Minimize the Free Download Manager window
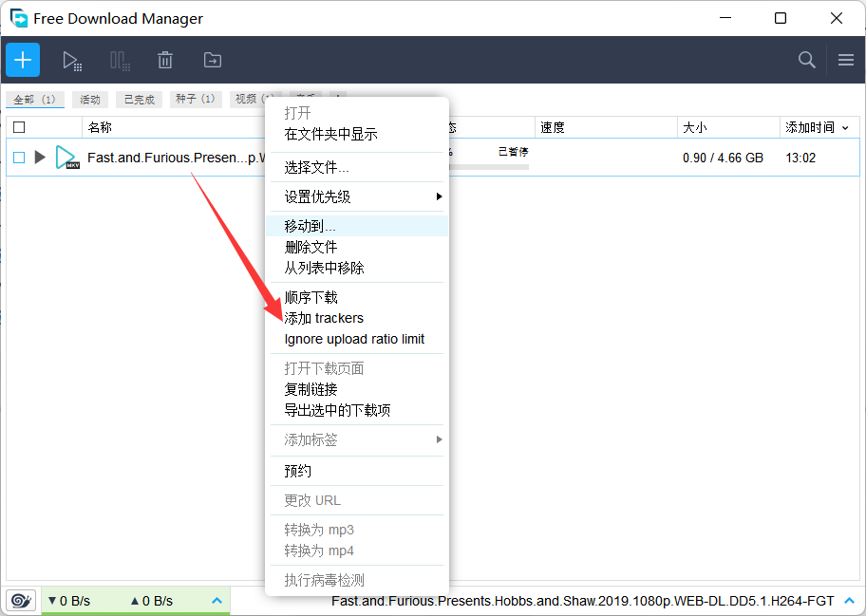 [x=725, y=18]
